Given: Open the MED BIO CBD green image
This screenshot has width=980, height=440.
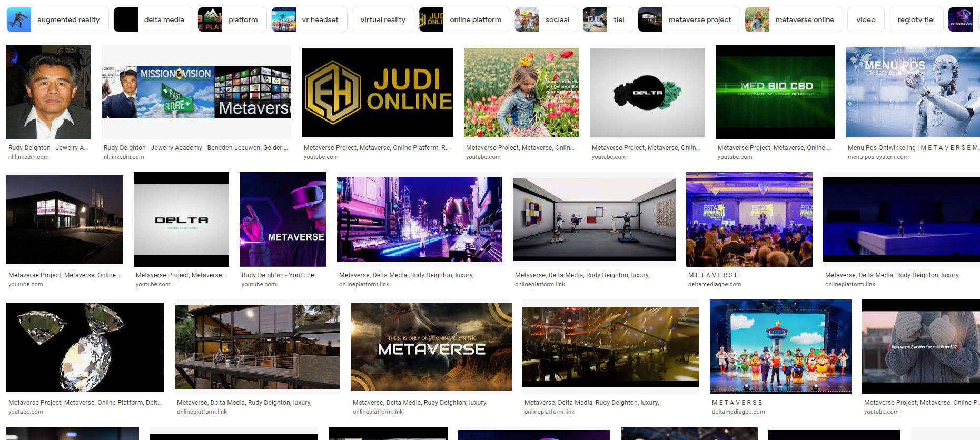Looking at the screenshot, I should coord(775,92).
